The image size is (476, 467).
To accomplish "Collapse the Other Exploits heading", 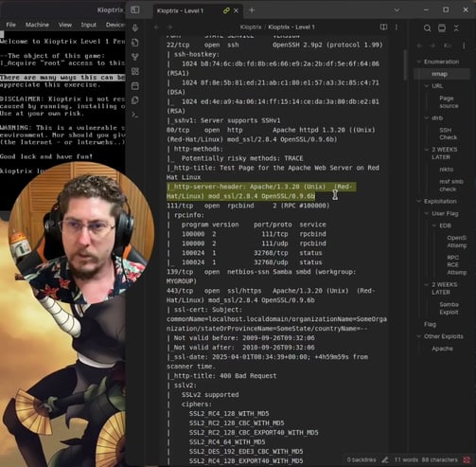I will pos(419,336).
